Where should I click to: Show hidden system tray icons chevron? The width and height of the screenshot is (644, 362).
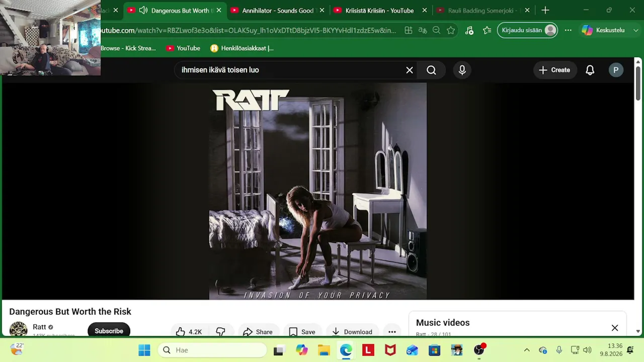click(527, 350)
